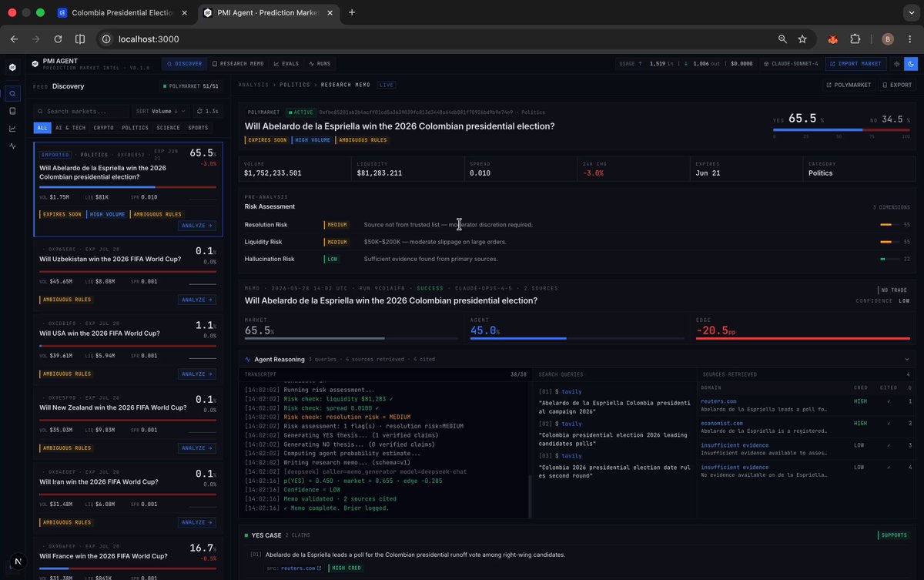Open the Sort Volume dropdown
Image resolution: width=924 pixels, height=580 pixels.
(160, 111)
